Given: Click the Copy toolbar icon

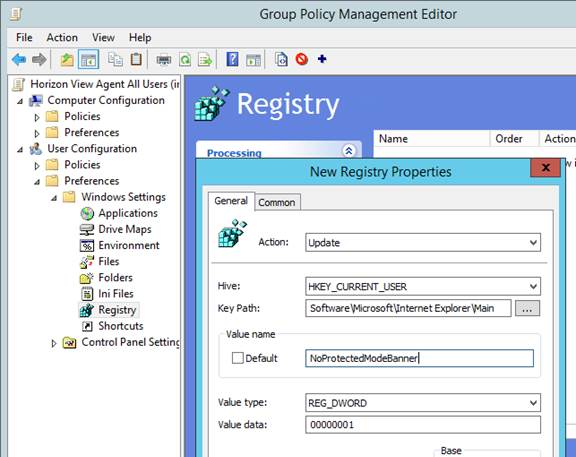Looking at the screenshot, I should pos(115,59).
